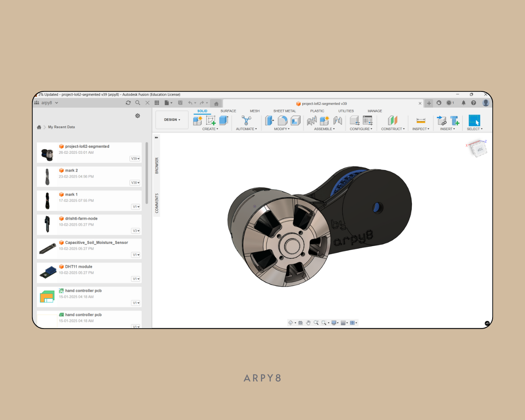Click the My Recent Data breadcrumb
This screenshot has width=525, height=420.
click(61, 127)
